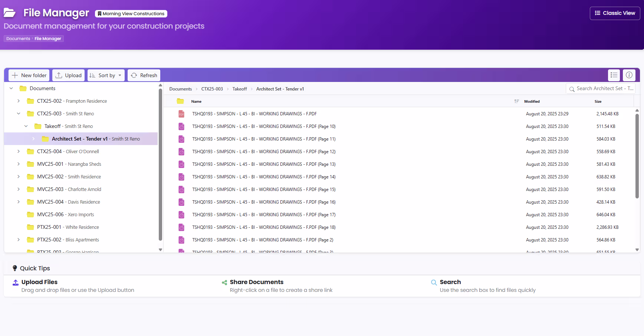
Task: Select the MVC25-006 - Xero Imports folder
Action: (66, 214)
